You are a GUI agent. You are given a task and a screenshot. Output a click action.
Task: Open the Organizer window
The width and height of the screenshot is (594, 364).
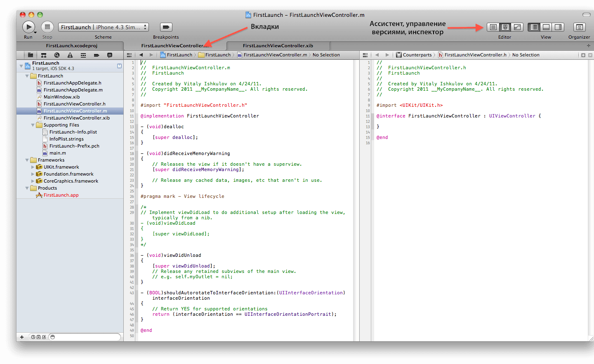click(x=579, y=27)
